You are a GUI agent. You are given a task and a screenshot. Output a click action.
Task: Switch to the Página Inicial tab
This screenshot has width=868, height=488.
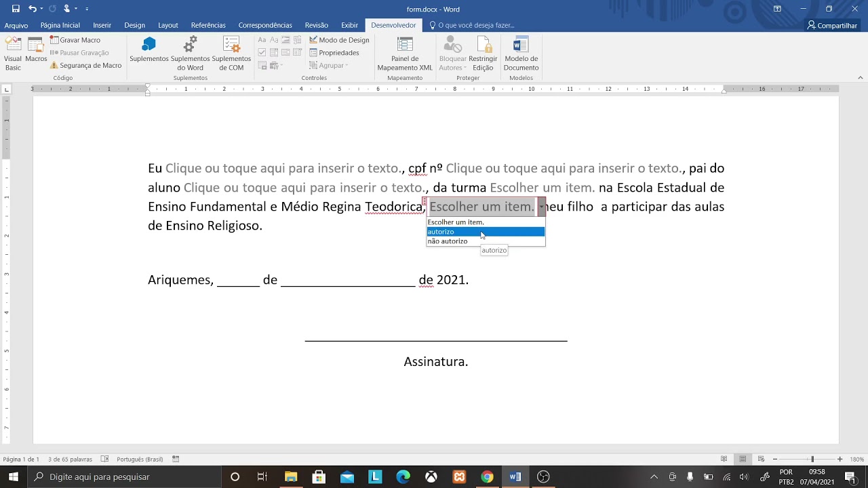click(x=60, y=25)
